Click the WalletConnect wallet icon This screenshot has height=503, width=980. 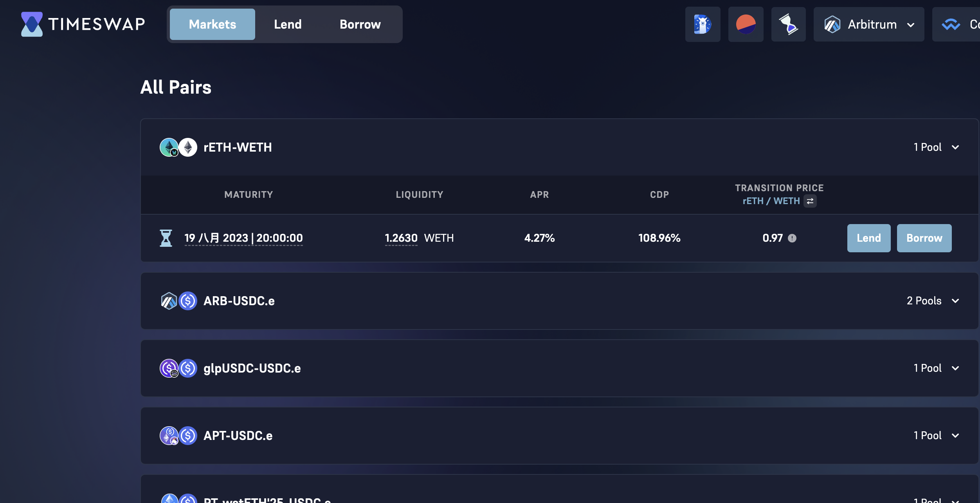tap(951, 24)
